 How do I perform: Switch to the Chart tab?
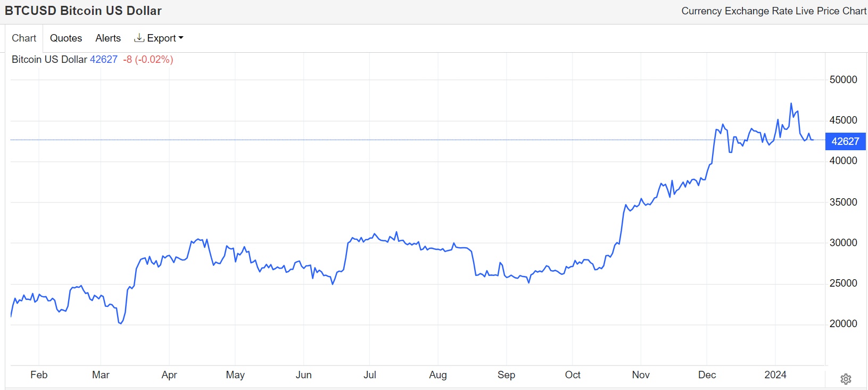[x=24, y=38]
